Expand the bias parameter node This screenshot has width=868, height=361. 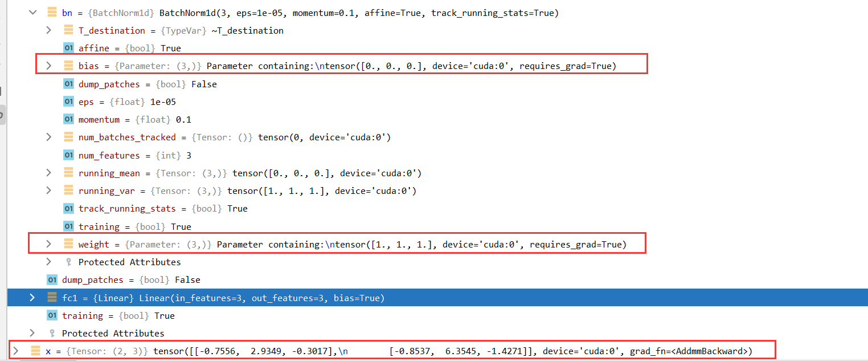pos(48,66)
